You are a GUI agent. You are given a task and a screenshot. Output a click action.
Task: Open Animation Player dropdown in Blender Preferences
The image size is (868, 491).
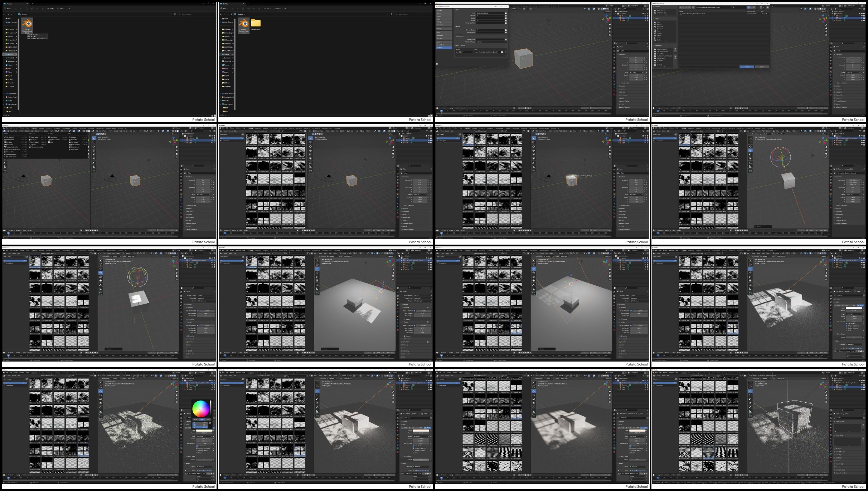pyautogui.click(x=491, y=42)
